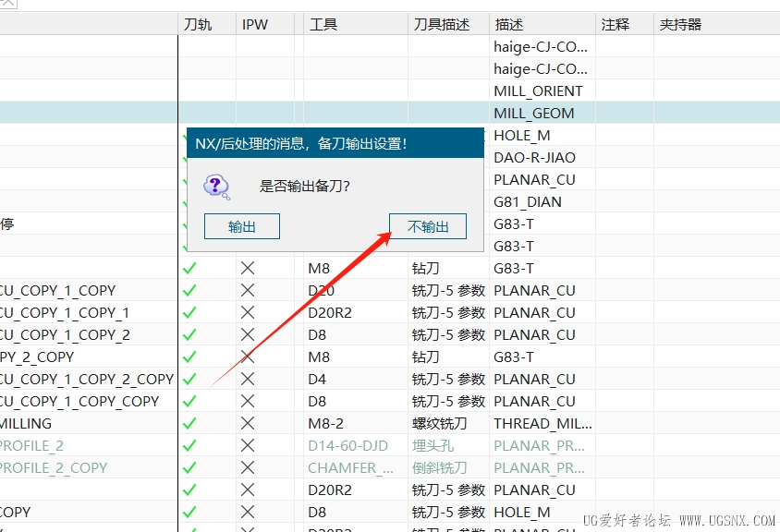Select the greyed PROFILE_2_COPY operation
Screen dimensions: 780x532
(54, 468)
